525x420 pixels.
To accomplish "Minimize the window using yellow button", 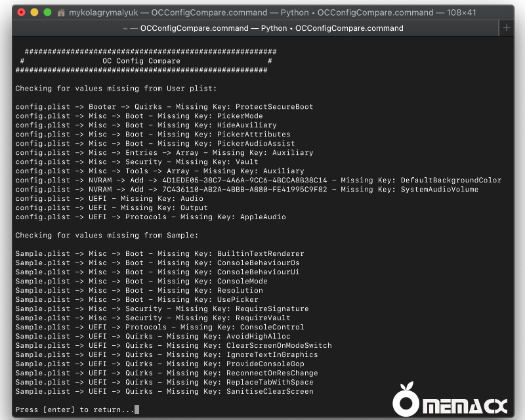I will click(34, 12).
